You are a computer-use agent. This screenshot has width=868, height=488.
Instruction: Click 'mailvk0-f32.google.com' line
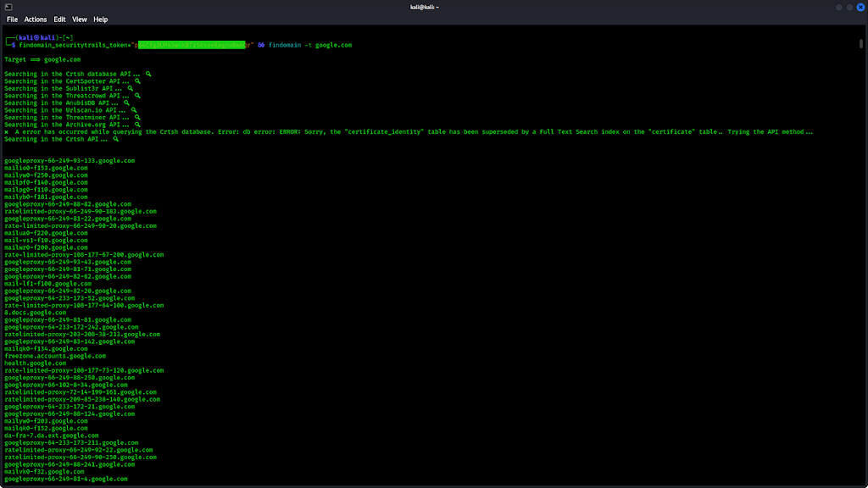point(44,471)
